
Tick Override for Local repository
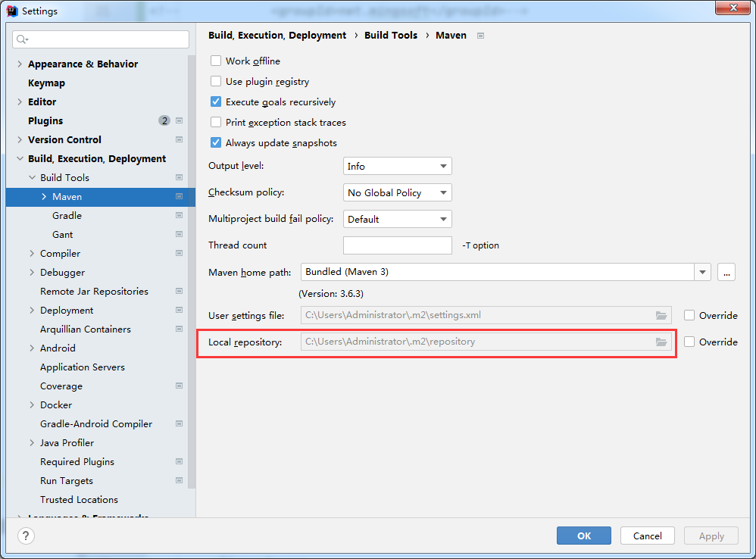point(689,342)
